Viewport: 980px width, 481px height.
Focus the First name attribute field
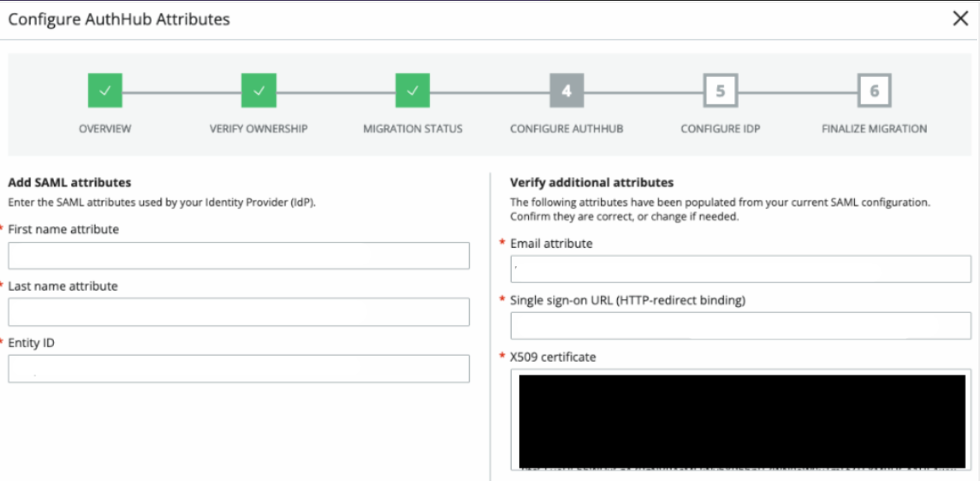(x=238, y=255)
